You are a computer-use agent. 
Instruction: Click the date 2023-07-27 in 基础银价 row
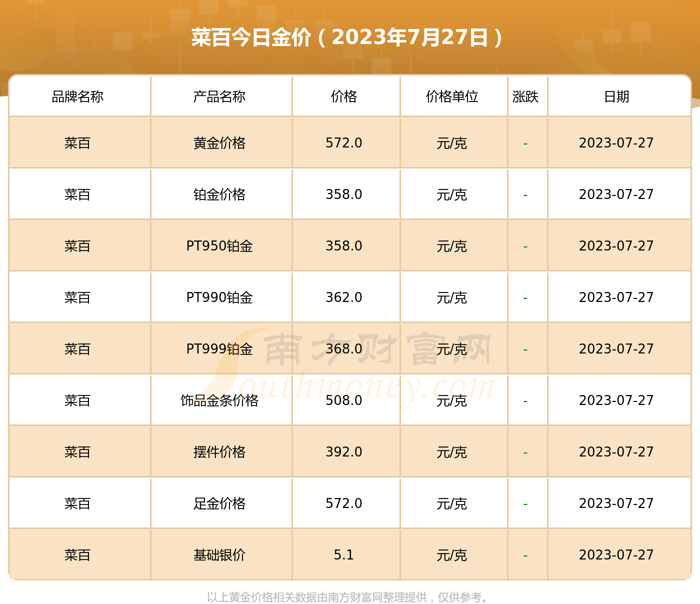coord(616,555)
